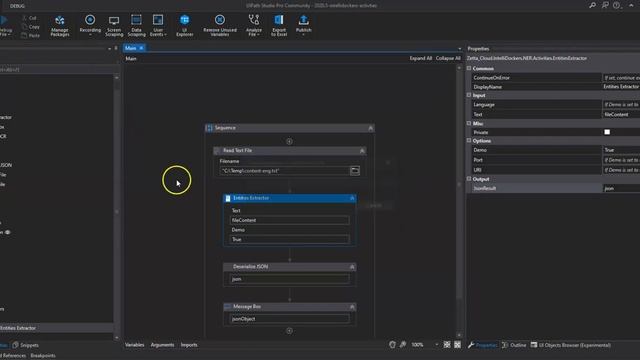Open the Variables panel tab
Image resolution: width=640 pixels, height=360 pixels.
[x=134, y=345]
